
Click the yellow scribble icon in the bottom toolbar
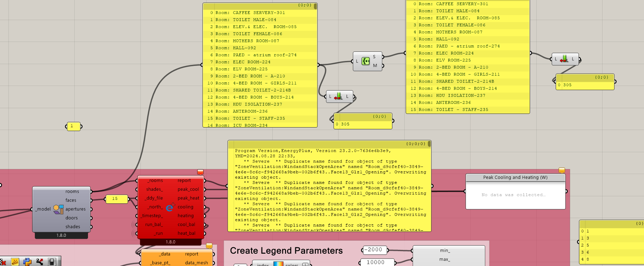click(x=15, y=262)
